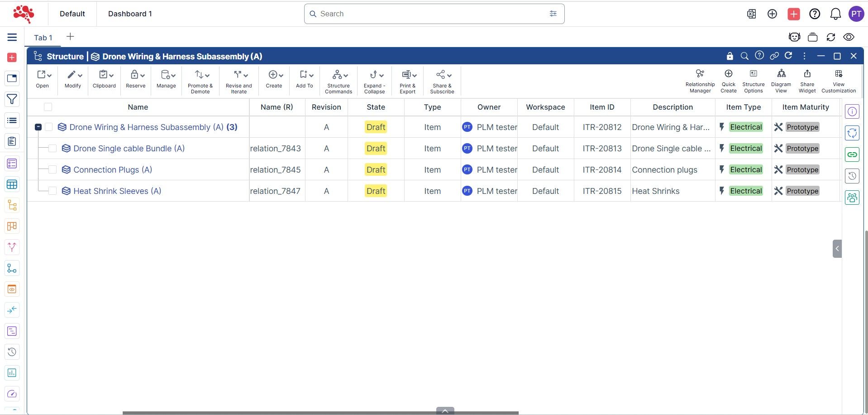Click the notifications bell icon
The width and height of the screenshot is (868, 415).
835,14
